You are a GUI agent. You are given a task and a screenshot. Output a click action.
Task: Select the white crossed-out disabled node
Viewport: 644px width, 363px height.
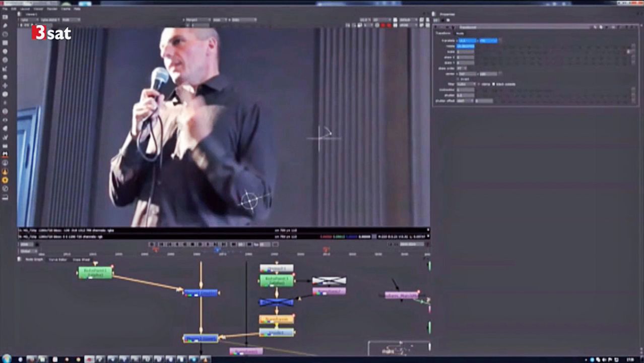click(329, 280)
